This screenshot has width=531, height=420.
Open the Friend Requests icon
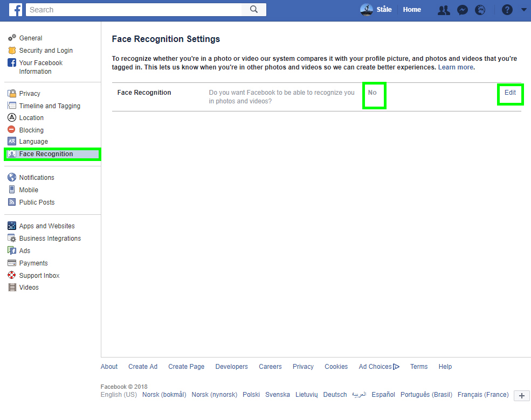pos(444,10)
